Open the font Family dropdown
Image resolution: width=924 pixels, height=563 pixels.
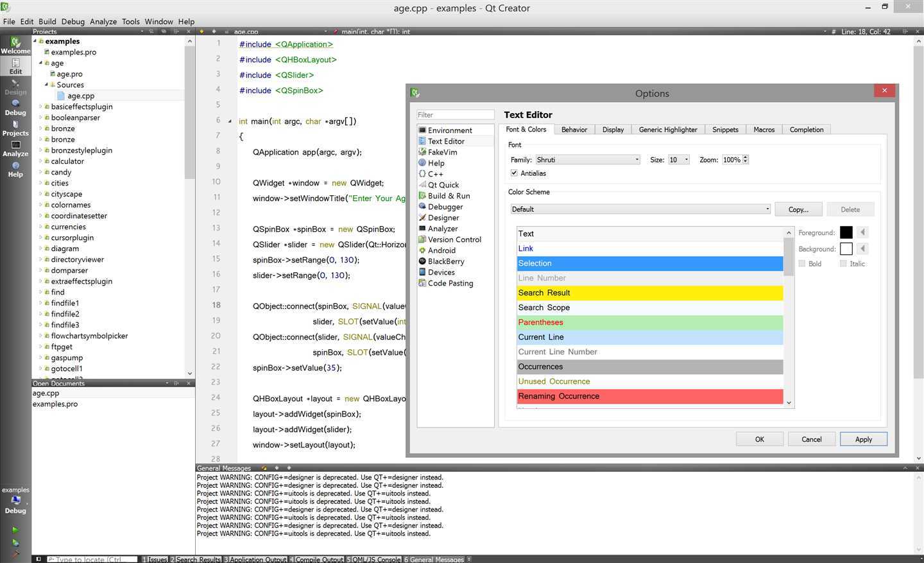click(x=587, y=160)
